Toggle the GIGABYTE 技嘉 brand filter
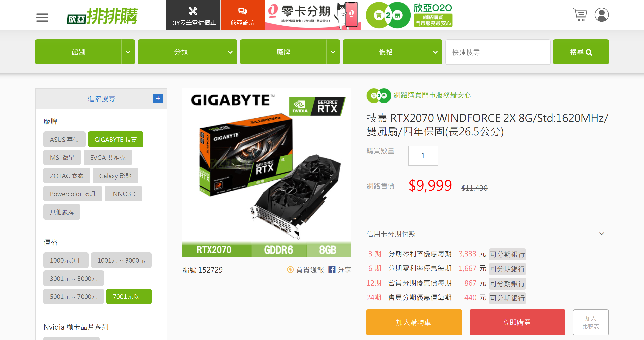The height and width of the screenshot is (340, 644). 116,139
